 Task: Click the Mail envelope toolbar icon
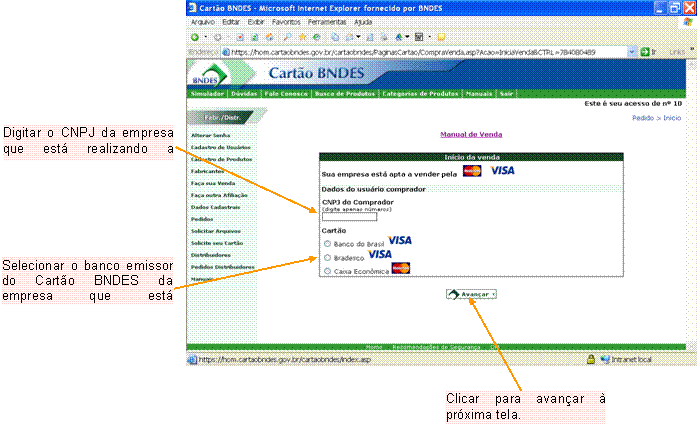coord(350,37)
